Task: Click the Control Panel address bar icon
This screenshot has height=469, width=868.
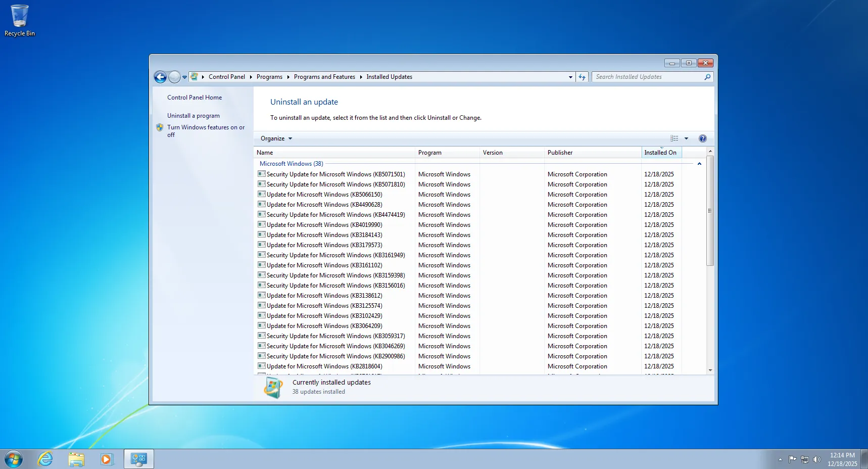Action: click(194, 77)
